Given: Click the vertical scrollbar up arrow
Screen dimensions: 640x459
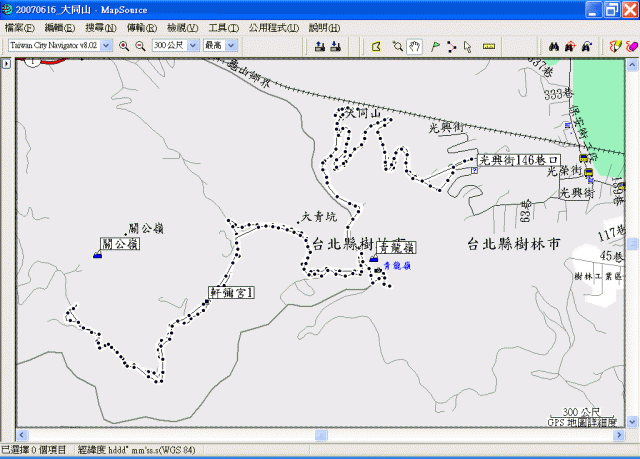Looking at the screenshot, I should coord(632,65).
